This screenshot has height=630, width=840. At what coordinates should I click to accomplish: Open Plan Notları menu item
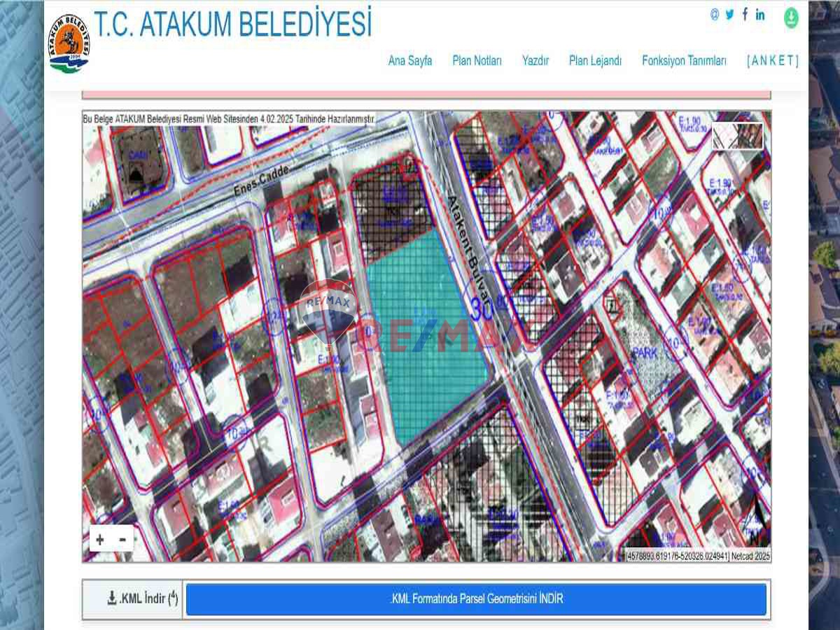(477, 61)
